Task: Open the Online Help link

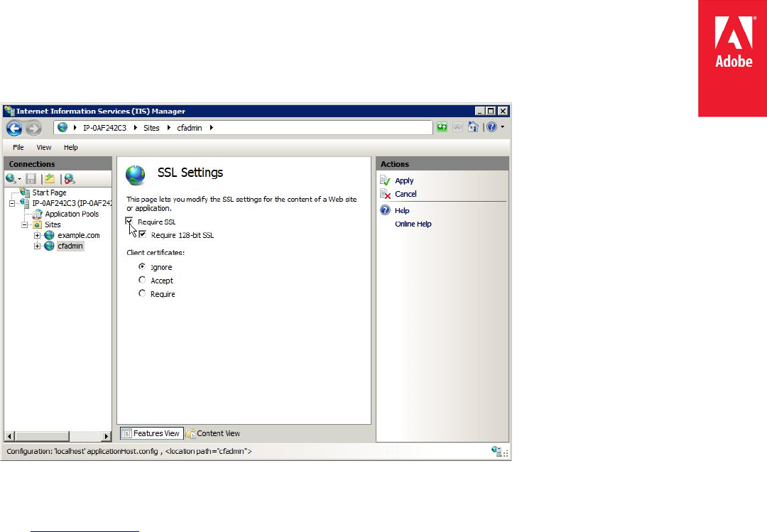Action: point(413,224)
